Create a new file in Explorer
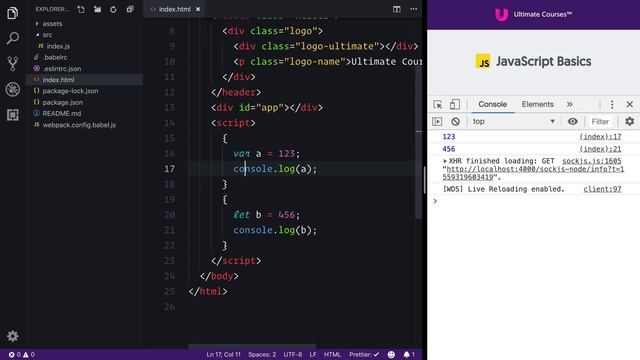The width and height of the screenshot is (640, 360). [81, 9]
